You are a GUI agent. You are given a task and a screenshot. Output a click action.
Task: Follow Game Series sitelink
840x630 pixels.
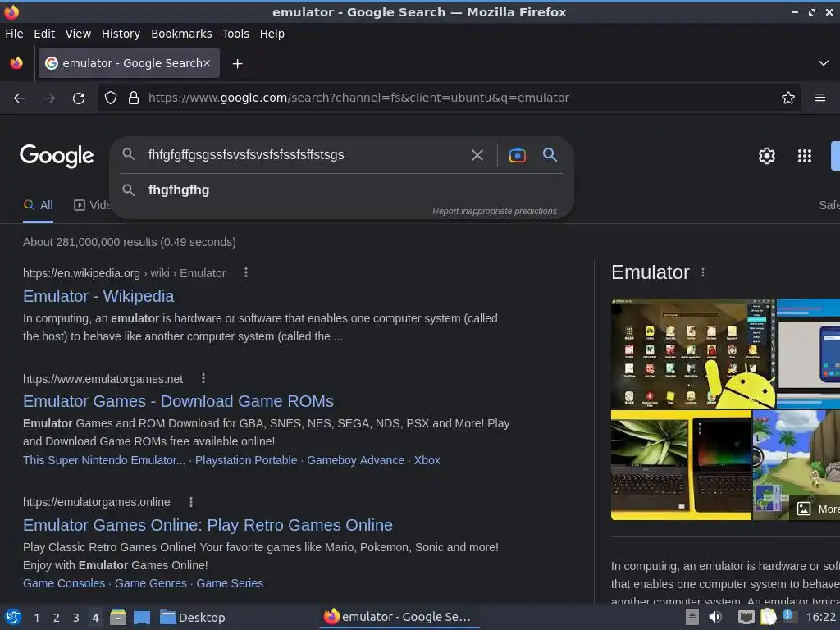pos(230,583)
